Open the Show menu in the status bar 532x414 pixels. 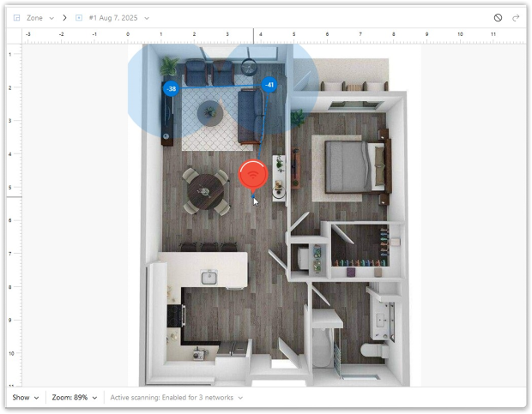[x=25, y=398]
